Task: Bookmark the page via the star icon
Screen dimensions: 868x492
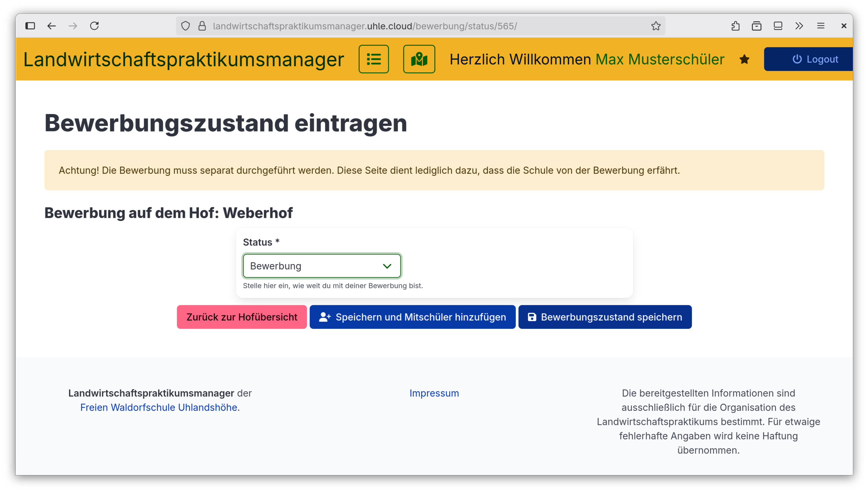Action: click(x=656, y=25)
